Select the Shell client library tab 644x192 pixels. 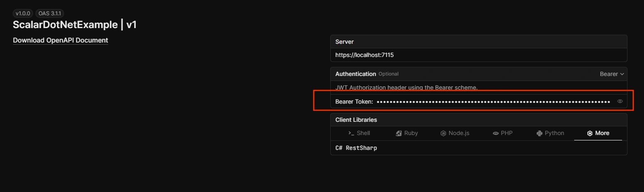(359, 133)
